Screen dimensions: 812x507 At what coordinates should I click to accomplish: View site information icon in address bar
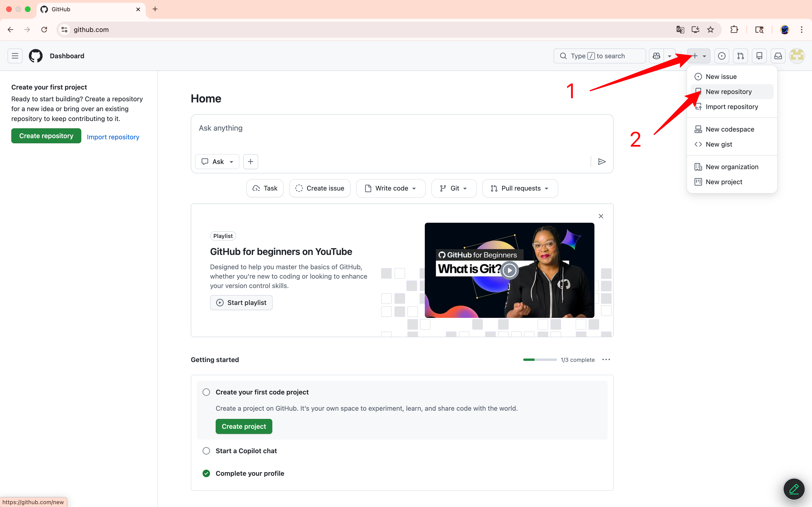pyautogui.click(x=64, y=30)
